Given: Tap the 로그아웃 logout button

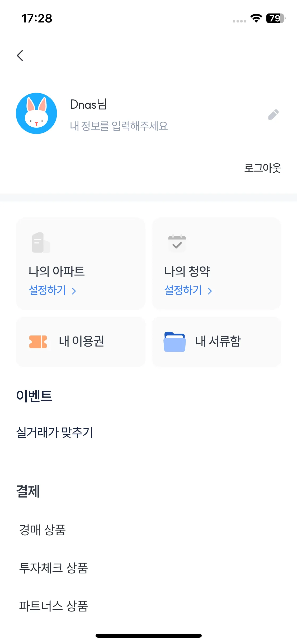Looking at the screenshot, I should [263, 168].
